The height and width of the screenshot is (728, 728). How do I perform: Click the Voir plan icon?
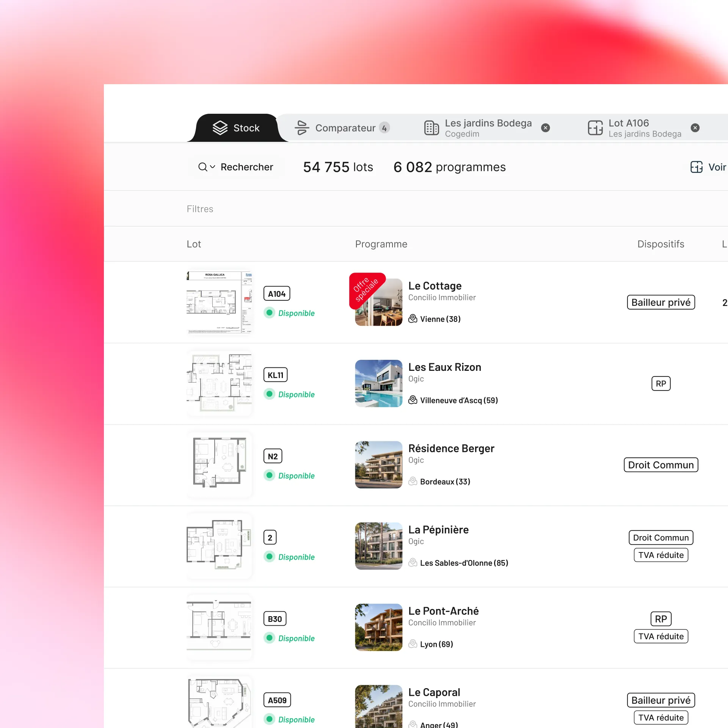click(x=696, y=167)
